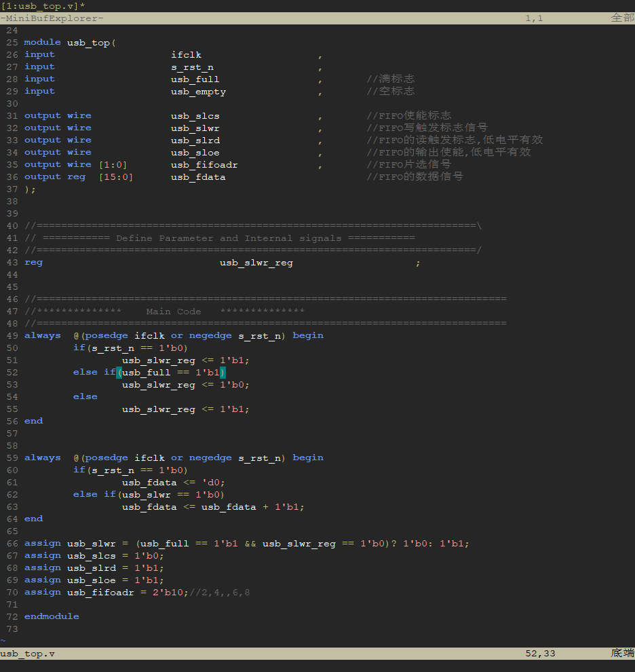Click the end keyword on line 56

(x=33, y=422)
